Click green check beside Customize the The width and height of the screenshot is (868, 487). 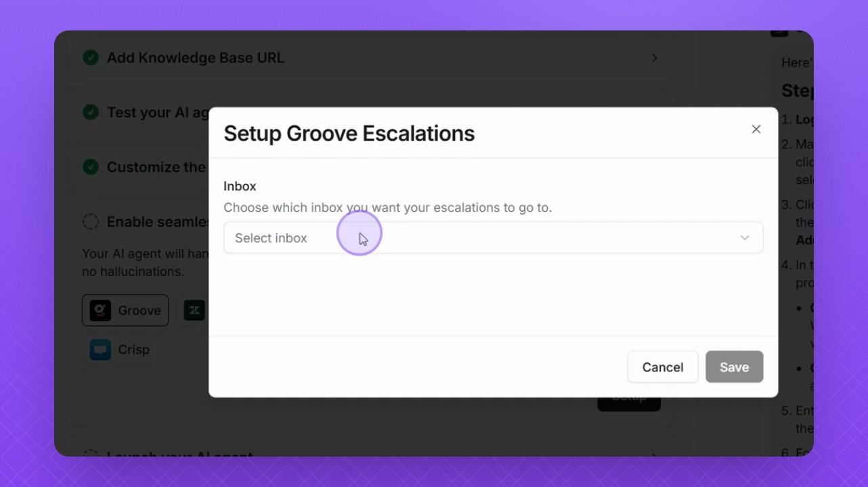tap(91, 166)
